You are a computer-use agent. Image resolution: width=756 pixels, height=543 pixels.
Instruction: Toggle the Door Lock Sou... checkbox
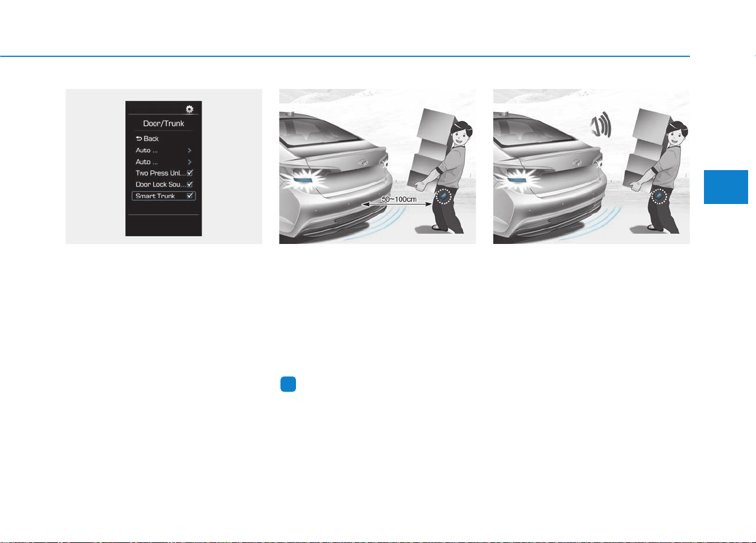(x=190, y=184)
